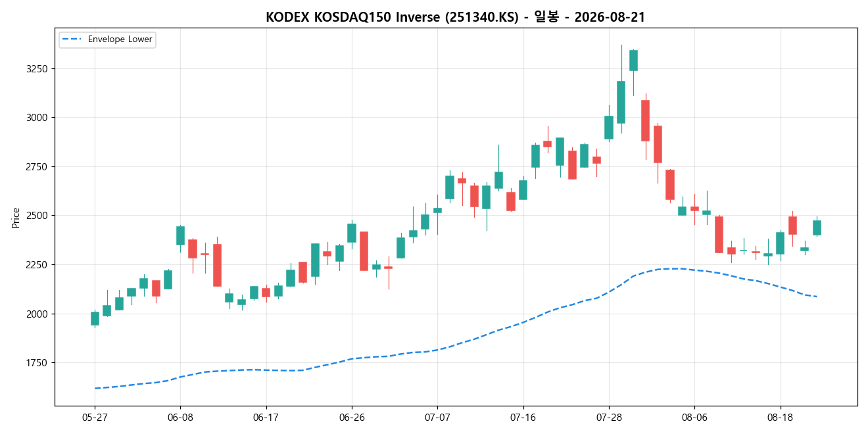Image resolution: width=868 pixels, height=434 pixels.
Task: Click the 06-17 date axis label
Action: 266,418
